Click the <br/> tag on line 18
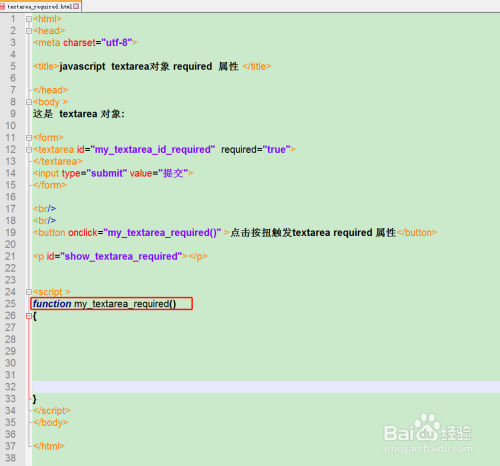The width and height of the screenshot is (500, 466). pyautogui.click(x=44, y=221)
